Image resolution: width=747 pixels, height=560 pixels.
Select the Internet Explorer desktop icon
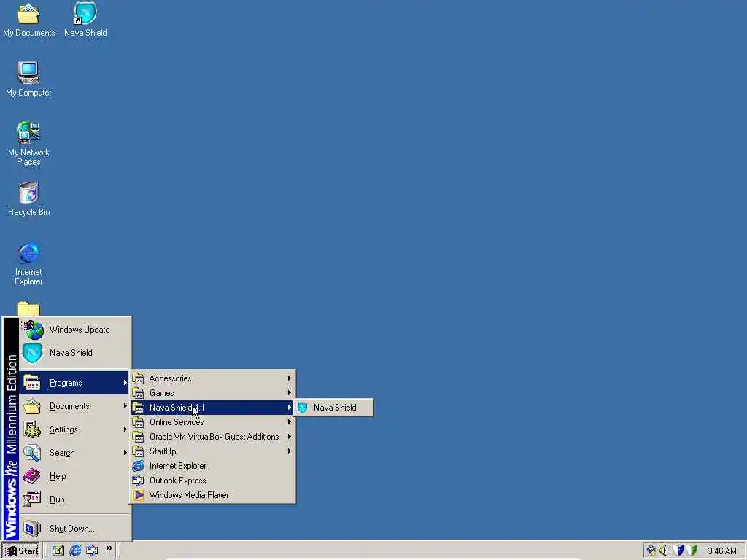pos(28,263)
